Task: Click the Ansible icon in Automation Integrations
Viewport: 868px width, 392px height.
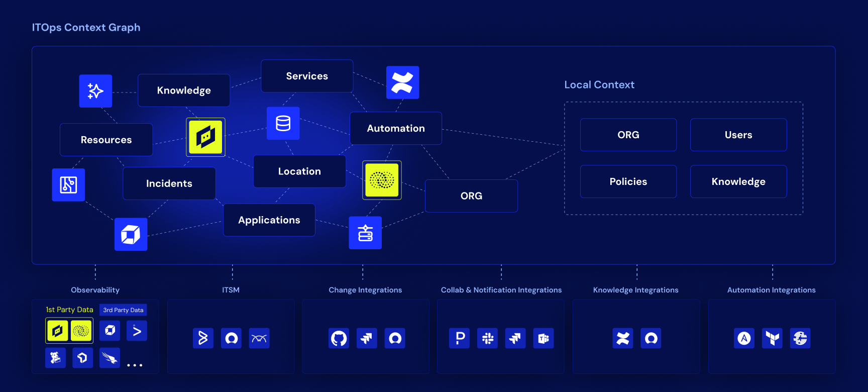Action: pyautogui.click(x=744, y=338)
